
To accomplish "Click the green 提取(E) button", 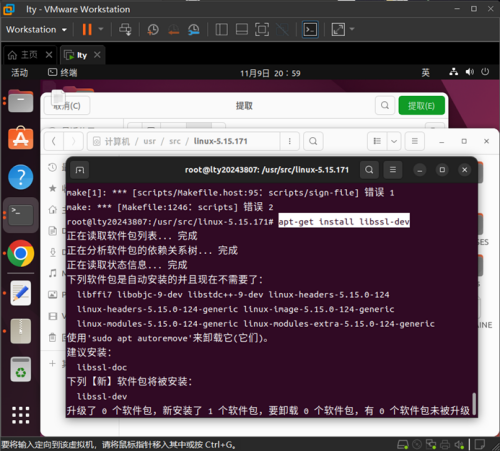I will pos(421,106).
